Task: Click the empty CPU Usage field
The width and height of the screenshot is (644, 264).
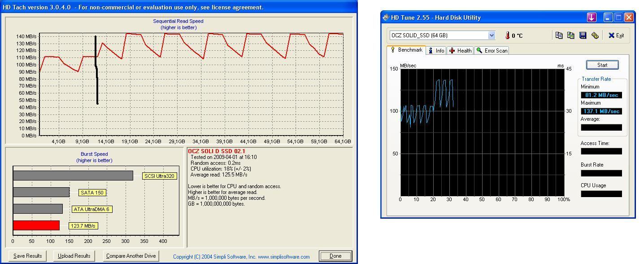Action: (x=601, y=194)
